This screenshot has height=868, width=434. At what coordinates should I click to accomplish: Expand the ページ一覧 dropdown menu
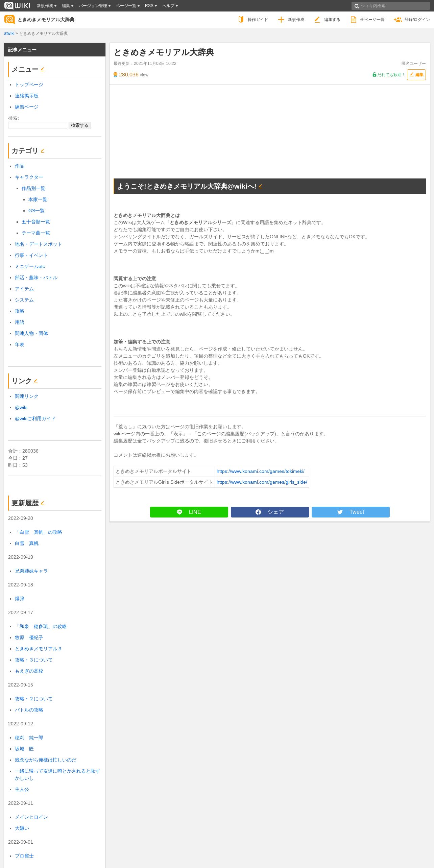click(128, 6)
